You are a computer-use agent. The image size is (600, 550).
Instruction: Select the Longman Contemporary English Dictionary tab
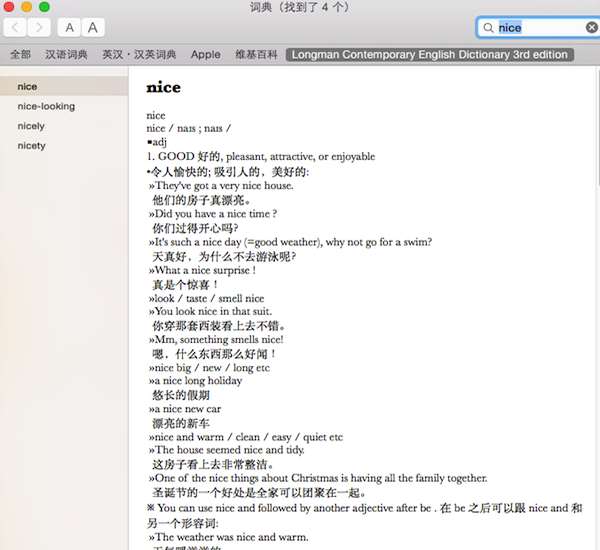click(430, 54)
